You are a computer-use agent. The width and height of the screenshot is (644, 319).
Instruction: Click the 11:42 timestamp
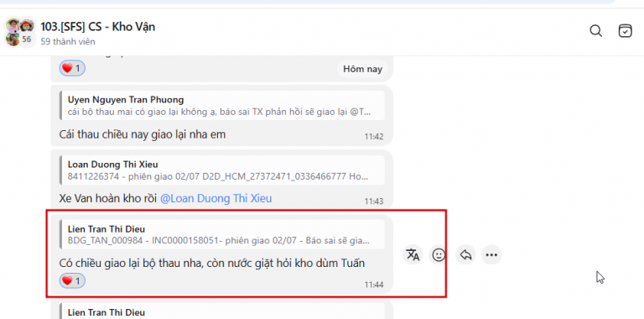[x=374, y=137]
